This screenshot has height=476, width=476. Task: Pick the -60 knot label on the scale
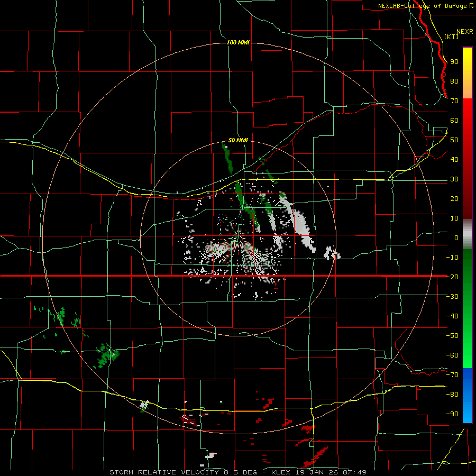click(452, 355)
